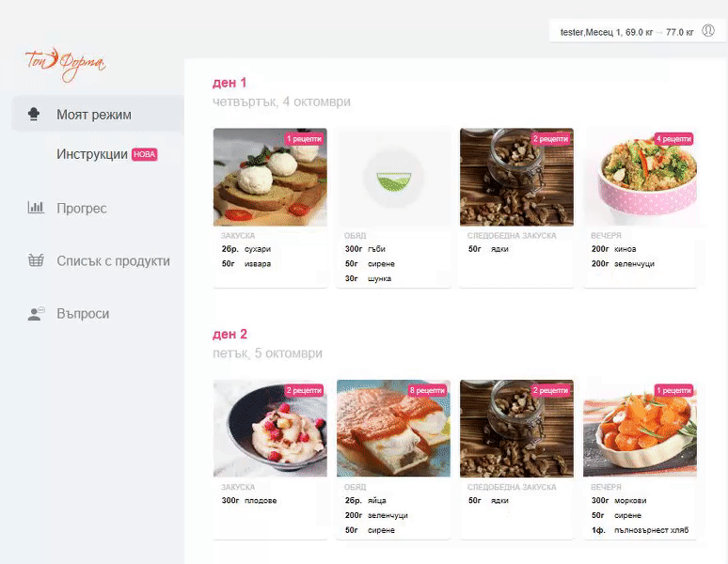
Task: Open the Прогрес bar chart icon
Action: 36,208
